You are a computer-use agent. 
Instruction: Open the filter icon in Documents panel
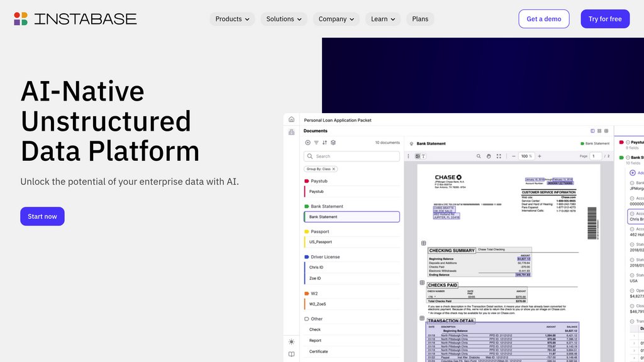click(x=316, y=143)
